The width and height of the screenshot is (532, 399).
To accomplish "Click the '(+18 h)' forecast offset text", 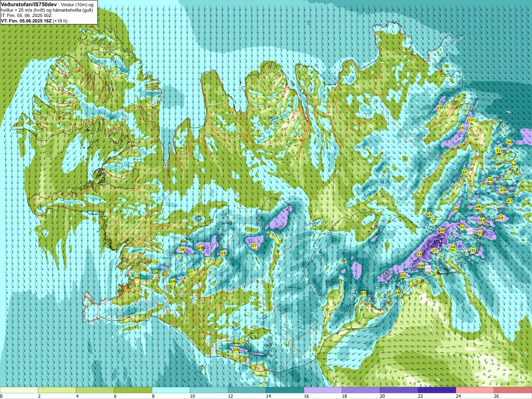I will (60, 21).
